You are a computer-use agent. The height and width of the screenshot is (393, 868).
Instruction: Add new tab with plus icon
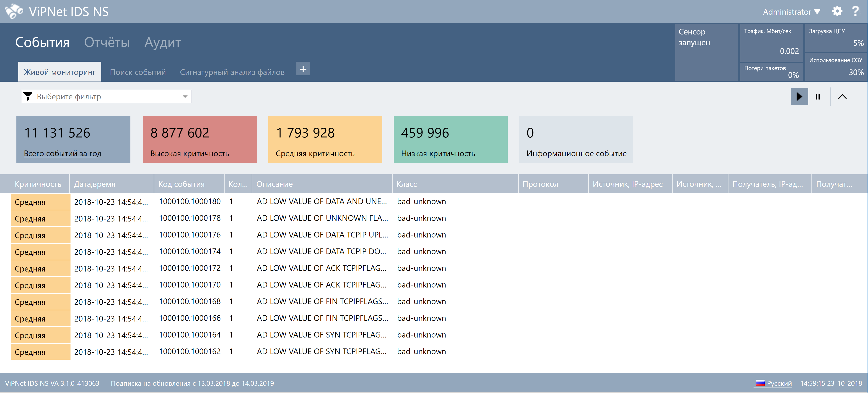(303, 69)
